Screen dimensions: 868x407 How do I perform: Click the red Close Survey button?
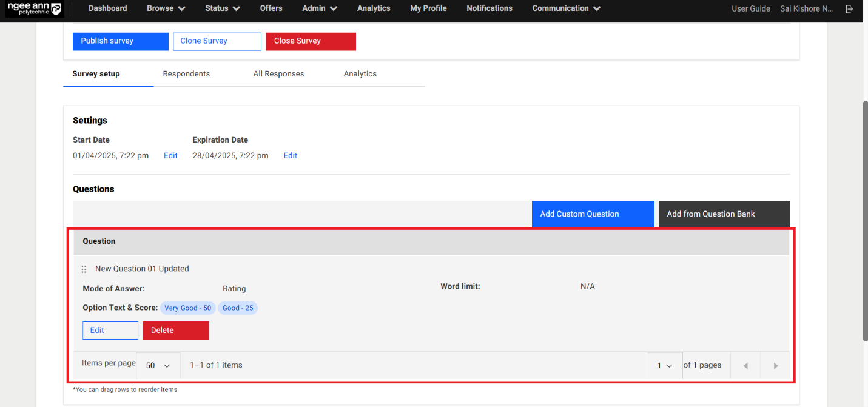pos(311,41)
